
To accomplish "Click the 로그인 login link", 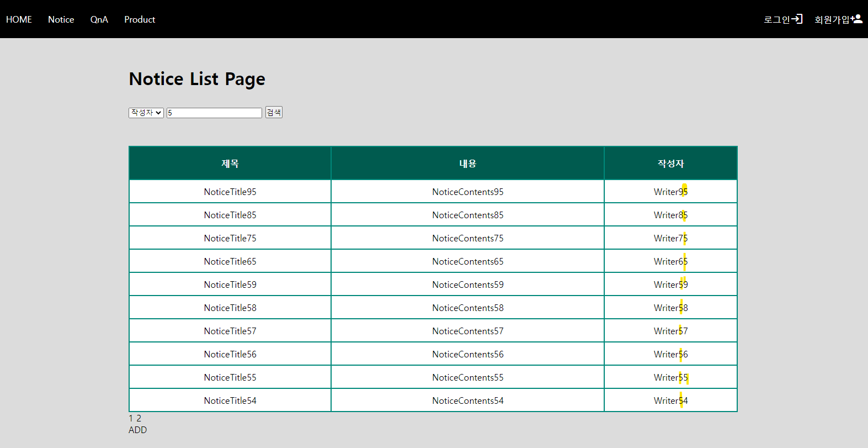I will (x=777, y=19).
